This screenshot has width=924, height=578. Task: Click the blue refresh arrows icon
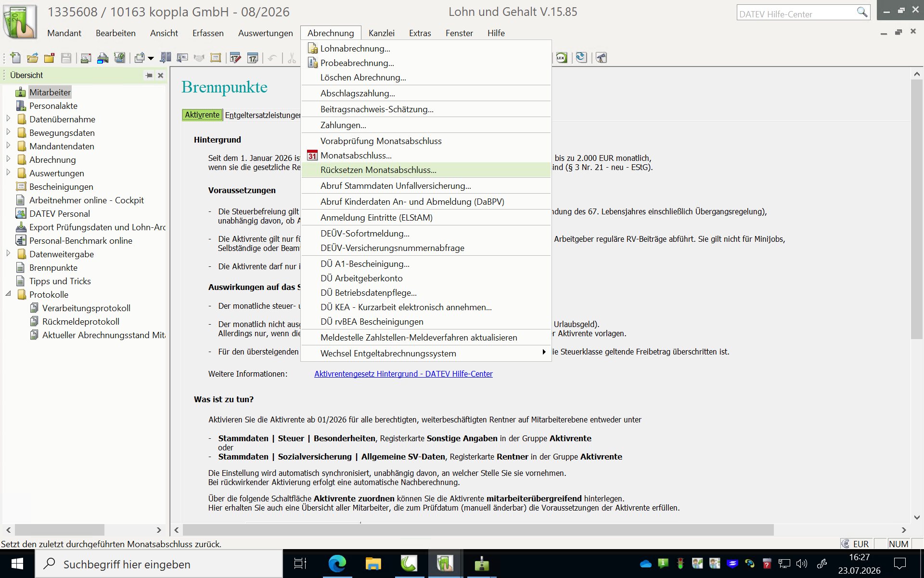pyautogui.click(x=581, y=58)
